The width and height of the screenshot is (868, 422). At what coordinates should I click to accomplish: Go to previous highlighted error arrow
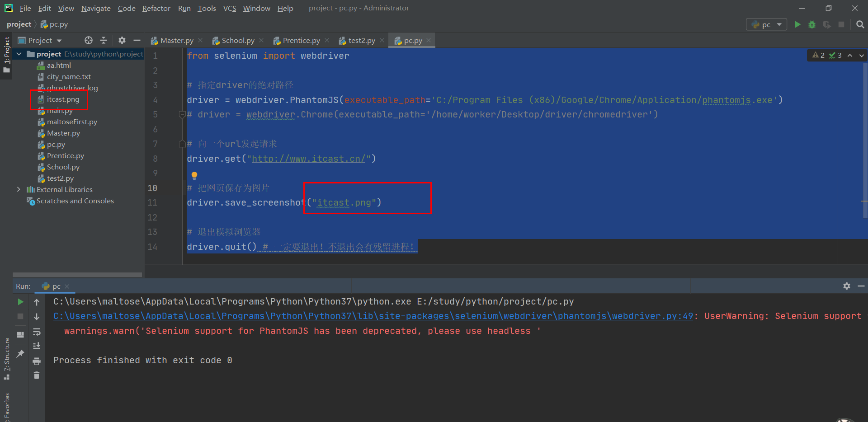(850, 55)
